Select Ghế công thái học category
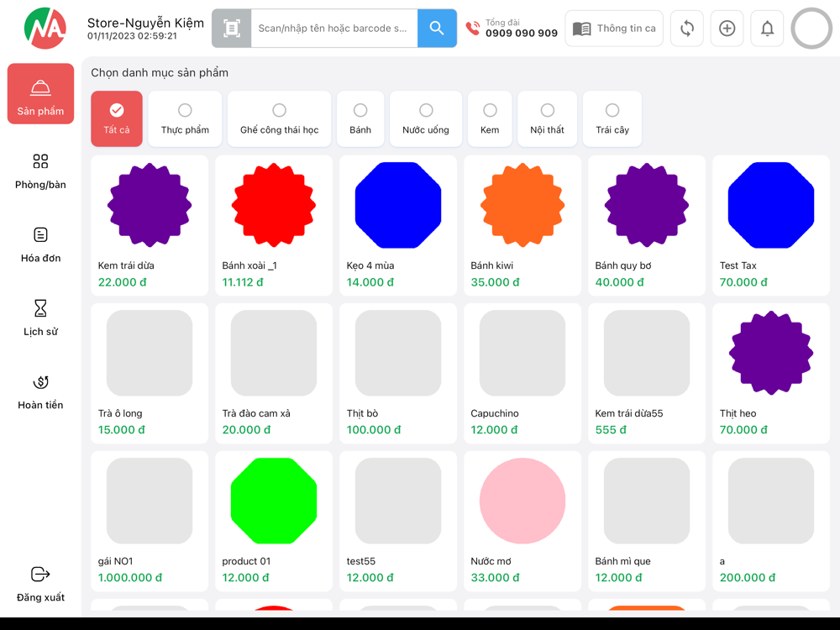The width and height of the screenshot is (840, 630). pyautogui.click(x=279, y=118)
